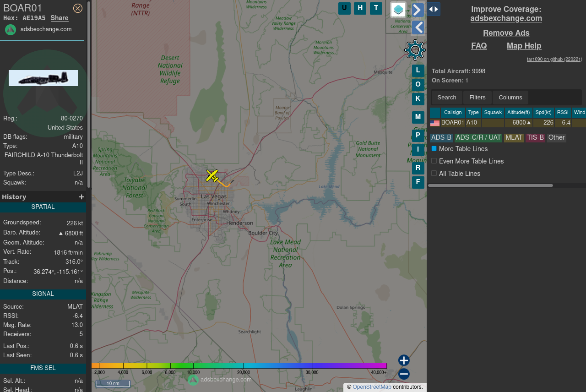Toggle the MLAT source legend button
This screenshot has width=586, height=392.
click(514, 138)
